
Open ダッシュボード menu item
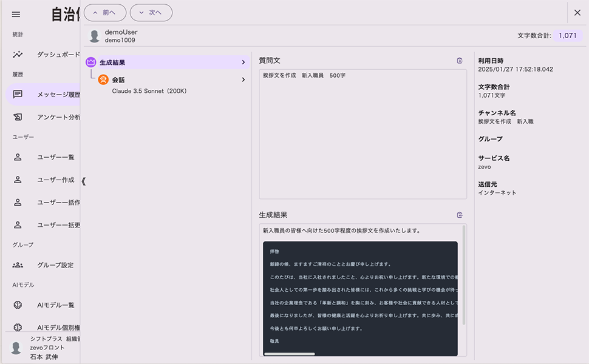coord(43,55)
